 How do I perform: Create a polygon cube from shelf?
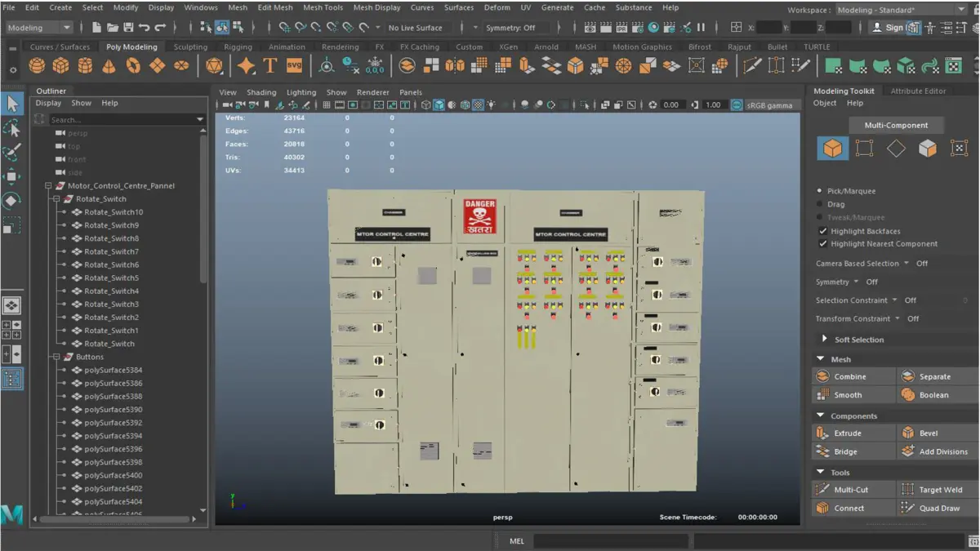[x=60, y=65]
